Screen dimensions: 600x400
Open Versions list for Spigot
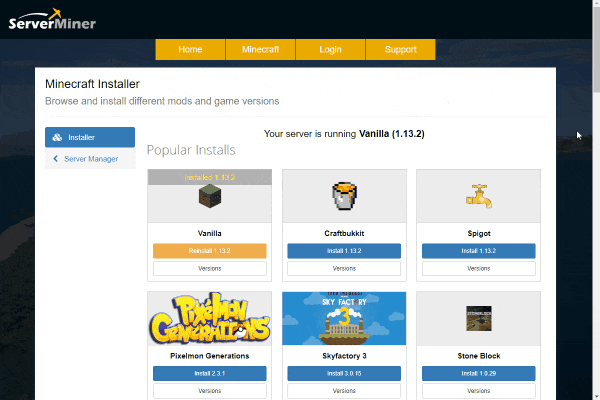(x=479, y=268)
